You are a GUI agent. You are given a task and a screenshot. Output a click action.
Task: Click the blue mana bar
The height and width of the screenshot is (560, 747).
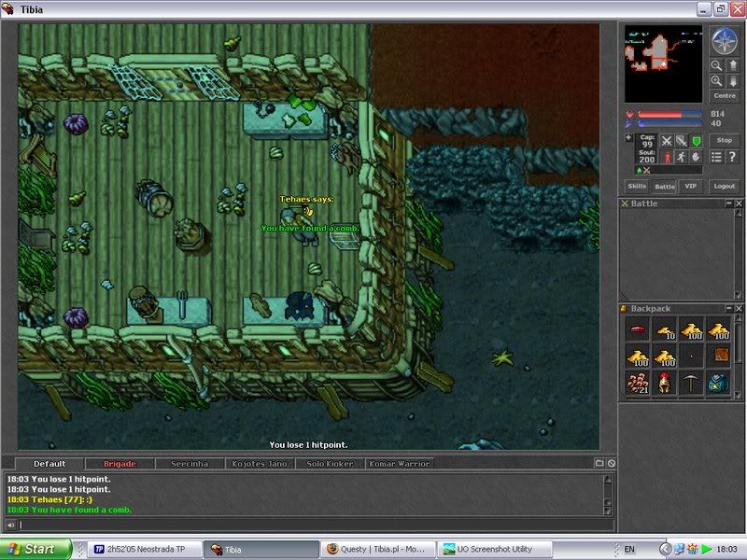[669, 124]
